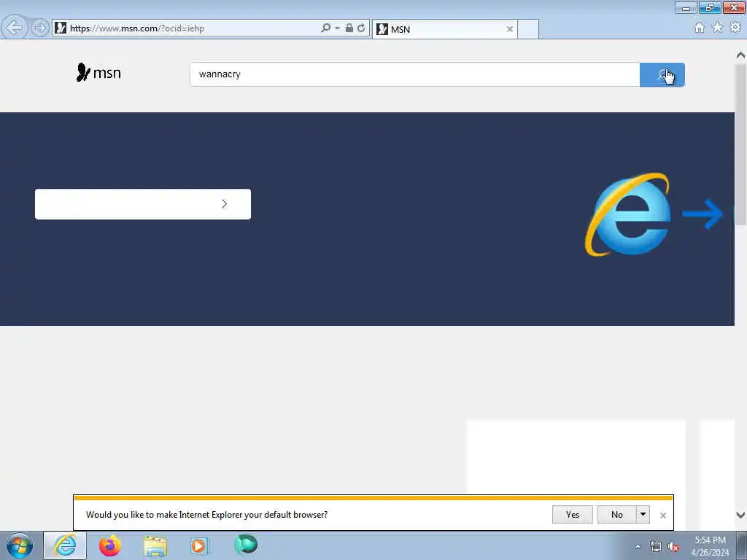Click the msn logo
Viewport: 747px width, 560px height.
click(98, 72)
